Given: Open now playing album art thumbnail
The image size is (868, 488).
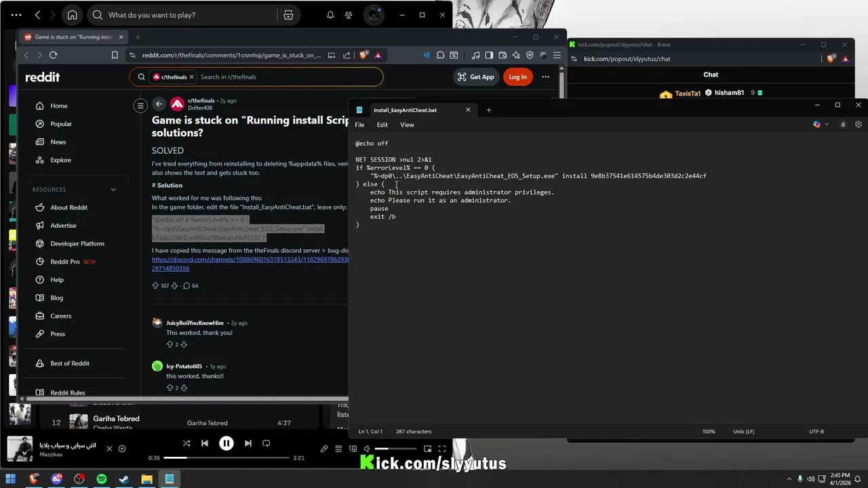Looking at the screenshot, I should [20, 449].
